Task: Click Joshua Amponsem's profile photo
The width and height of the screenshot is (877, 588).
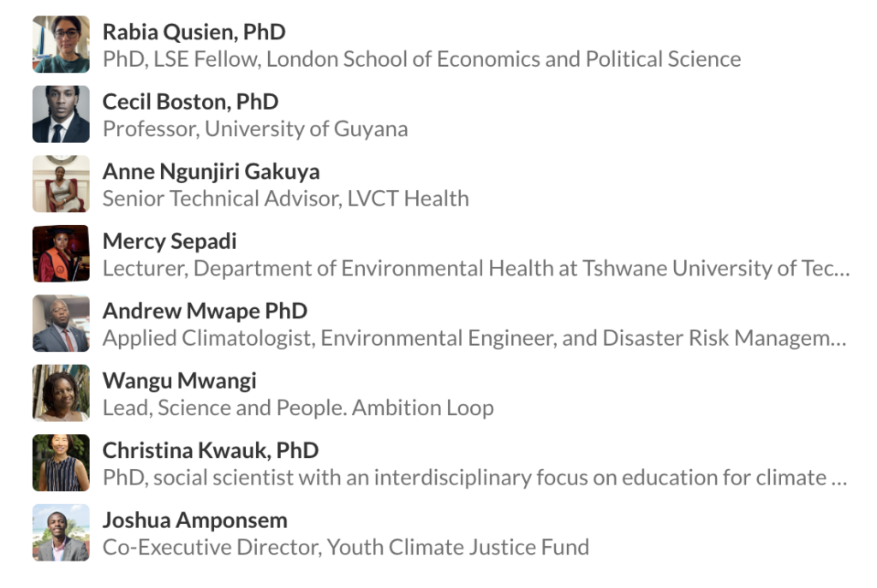Action: click(x=61, y=532)
